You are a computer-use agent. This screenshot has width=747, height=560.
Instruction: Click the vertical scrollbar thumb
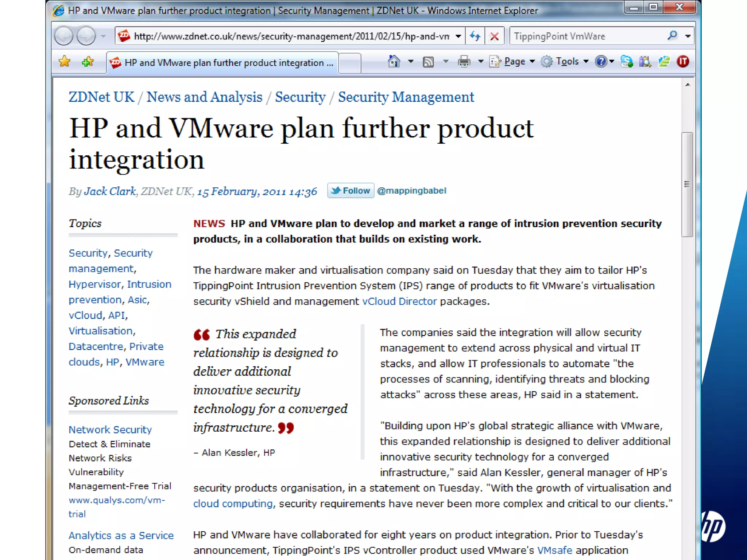[x=687, y=184]
